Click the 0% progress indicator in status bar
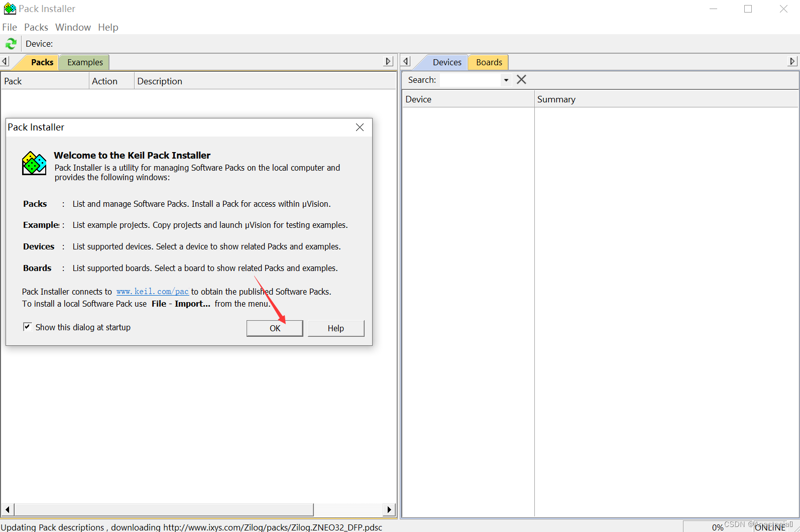This screenshot has width=800, height=532. [718, 527]
